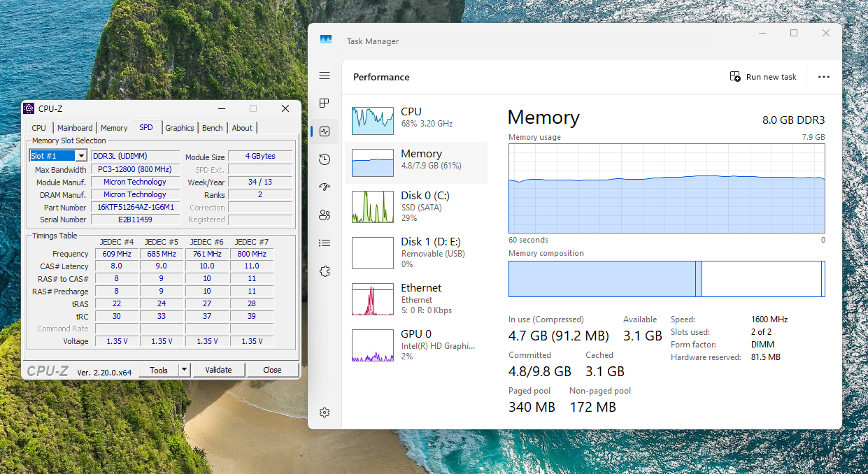This screenshot has width=868, height=474.
Task: Open Task Manager settings gear
Action: point(324,412)
